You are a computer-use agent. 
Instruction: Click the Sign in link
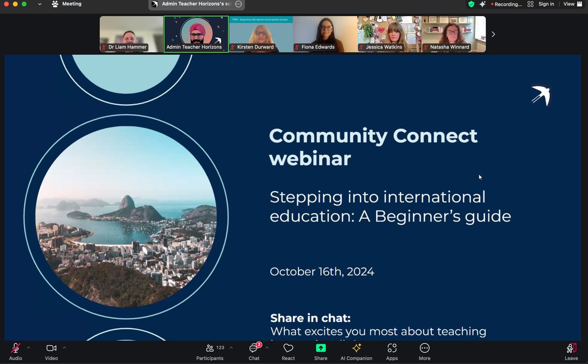pyautogui.click(x=546, y=4)
